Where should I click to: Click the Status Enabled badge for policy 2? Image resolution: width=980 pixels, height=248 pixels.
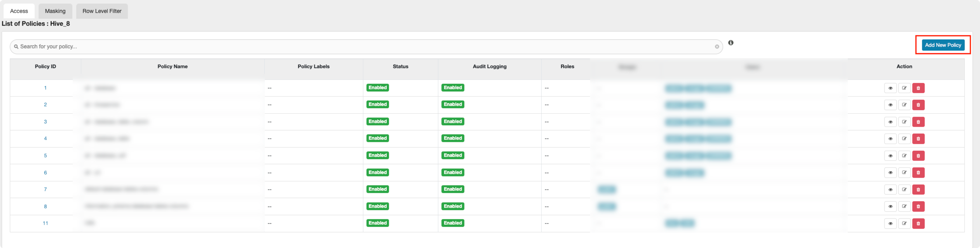[377, 104]
